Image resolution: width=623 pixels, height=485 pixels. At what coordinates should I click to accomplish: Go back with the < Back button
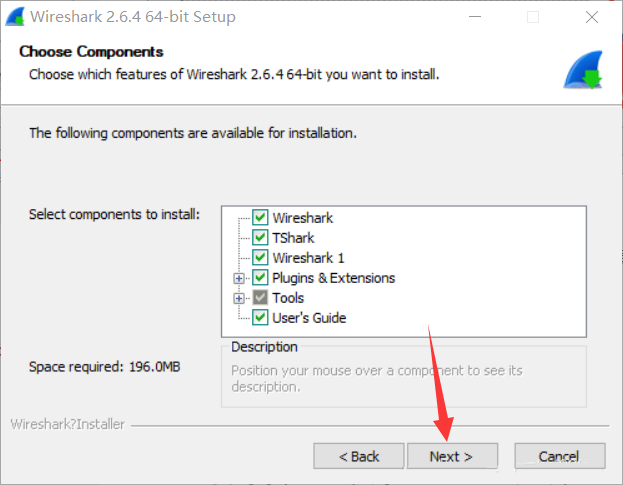[359, 456]
